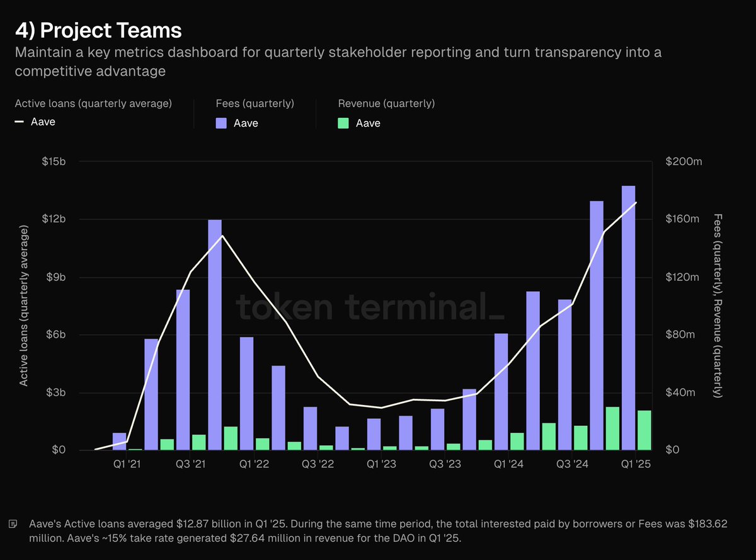The width and height of the screenshot is (756, 560).
Task: Click the "$200m" right axis label
Action: (684, 162)
